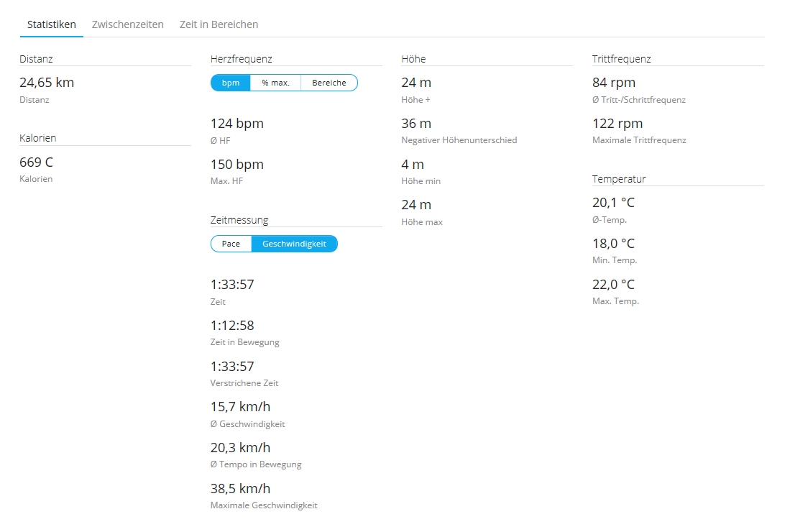Click the 84 rpm average cadence
This screenshot has height=532, width=790.
(x=614, y=82)
